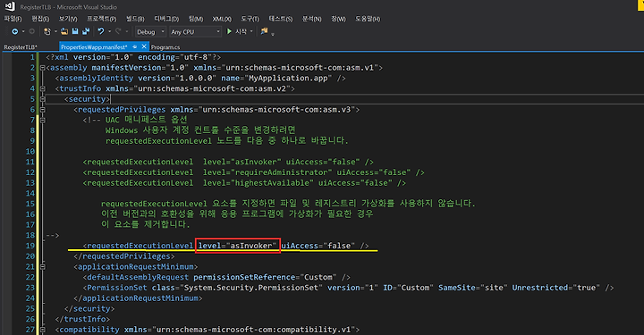This screenshot has width=644, height=335.
Task: Open the 편집(E) menu
Action: pyautogui.click(x=40, y=19)
